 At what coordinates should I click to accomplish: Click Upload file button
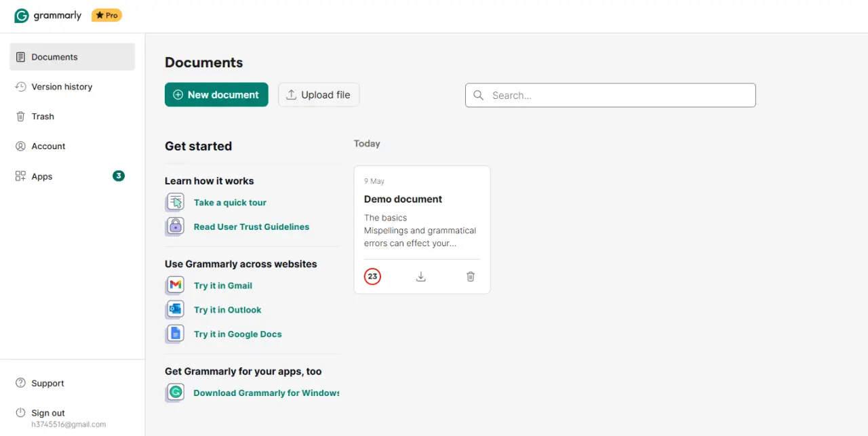tap(319, 95)
